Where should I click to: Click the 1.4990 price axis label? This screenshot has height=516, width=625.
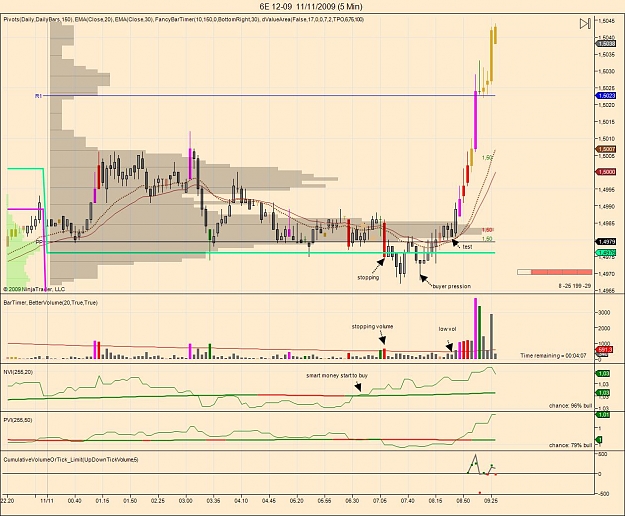606,206
